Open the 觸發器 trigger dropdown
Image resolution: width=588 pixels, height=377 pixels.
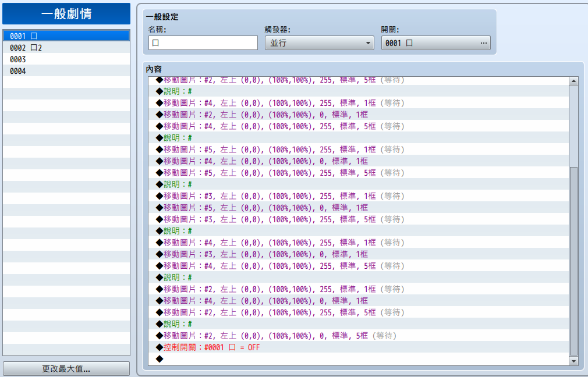coord(320,42)
